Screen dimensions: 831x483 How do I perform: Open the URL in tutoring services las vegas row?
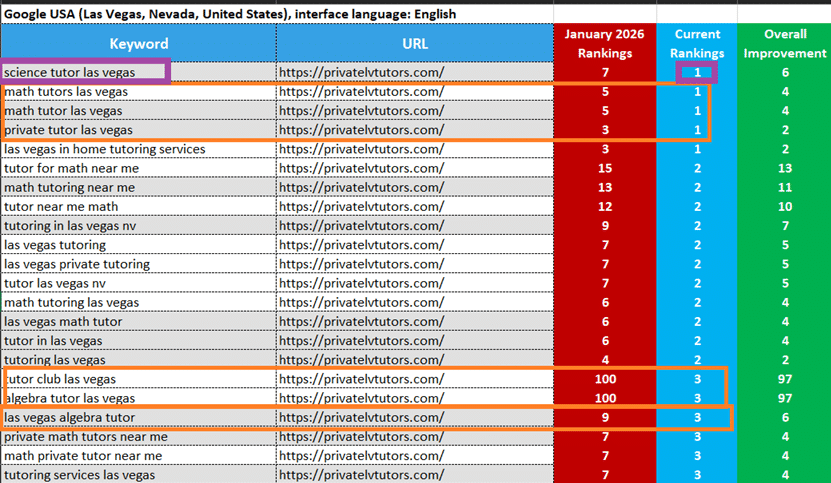click(361, 475)
